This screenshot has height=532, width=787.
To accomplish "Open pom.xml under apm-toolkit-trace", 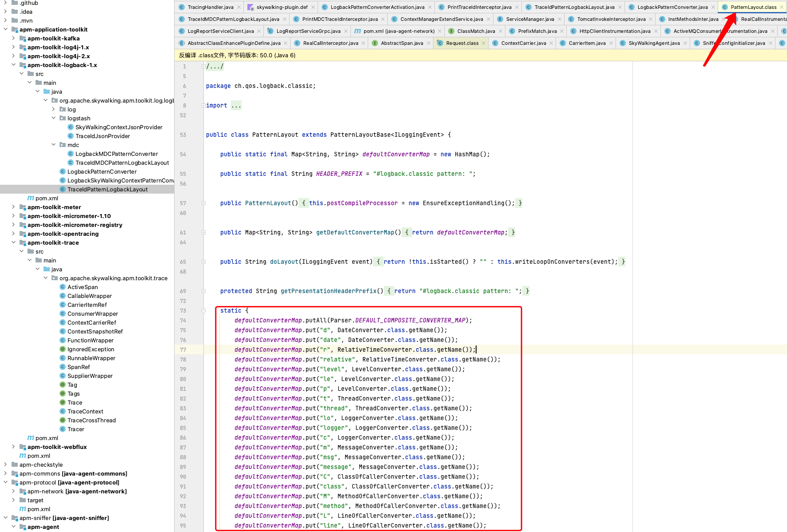I will (x=47, y=438).
